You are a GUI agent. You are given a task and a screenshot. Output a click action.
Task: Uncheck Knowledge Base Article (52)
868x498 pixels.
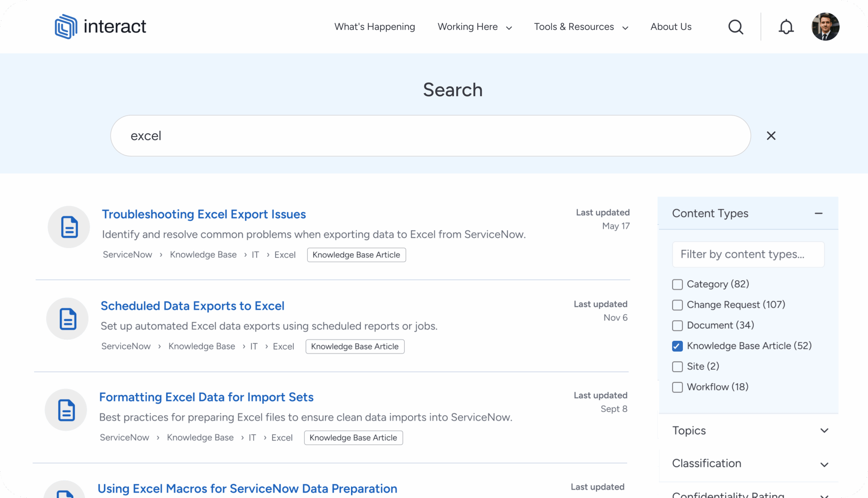677,346
